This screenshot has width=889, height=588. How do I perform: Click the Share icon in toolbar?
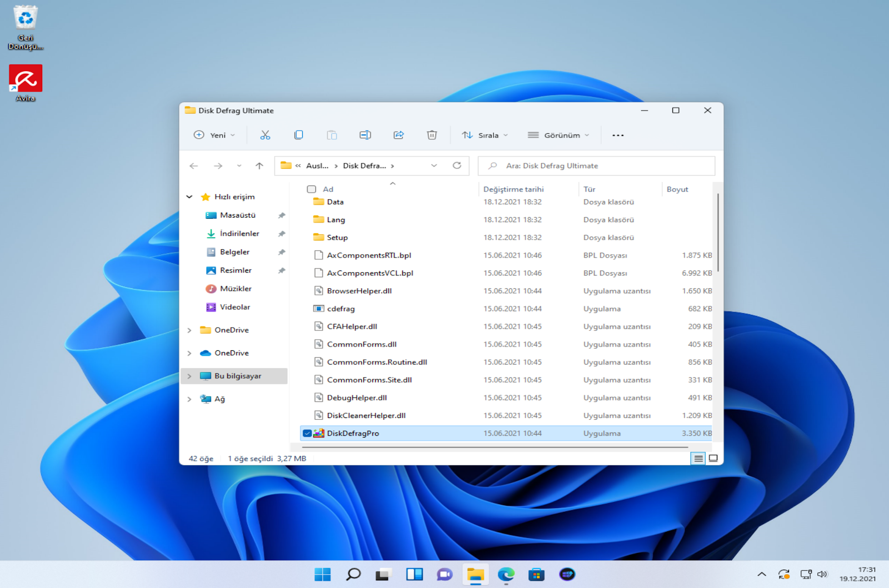click(x=398, y=135)
